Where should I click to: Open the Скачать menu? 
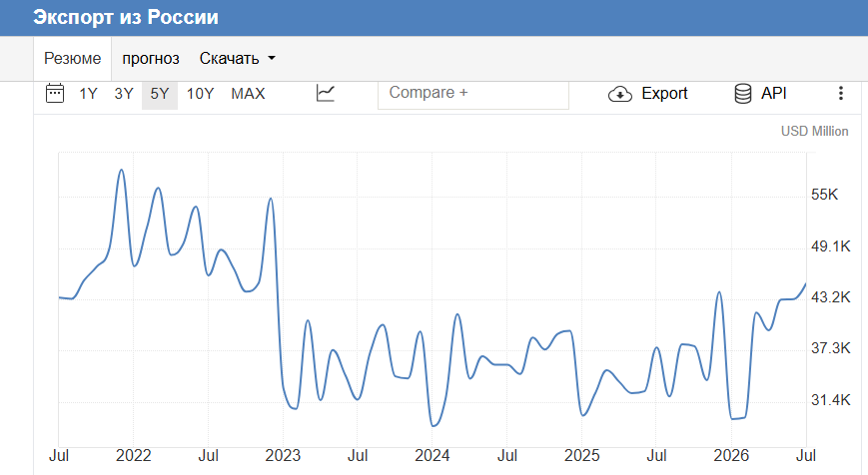(x=237, y=59)
